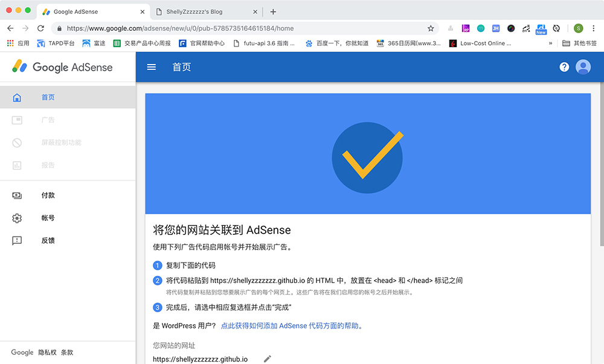Screen dimensions: 604x364
Task: Close the Google AdSense tab
Action: [x=143, y=12]
